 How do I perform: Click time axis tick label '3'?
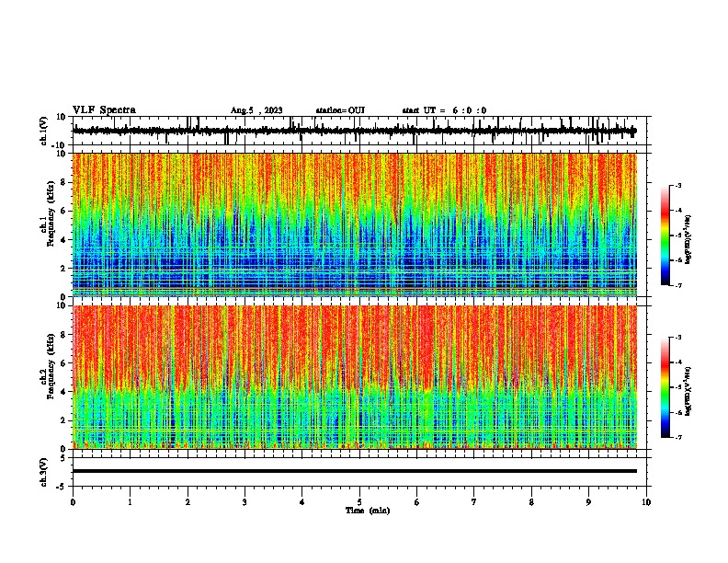click(x=245, y=502)
